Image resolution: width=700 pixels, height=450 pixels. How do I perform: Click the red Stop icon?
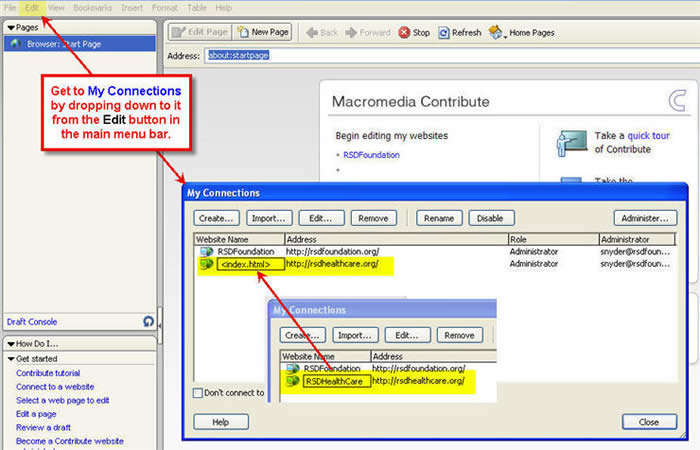point(404,33)
